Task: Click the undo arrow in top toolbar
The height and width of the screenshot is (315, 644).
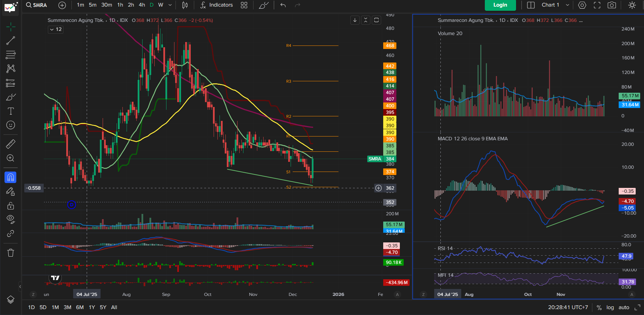Action: click(283, 5)
